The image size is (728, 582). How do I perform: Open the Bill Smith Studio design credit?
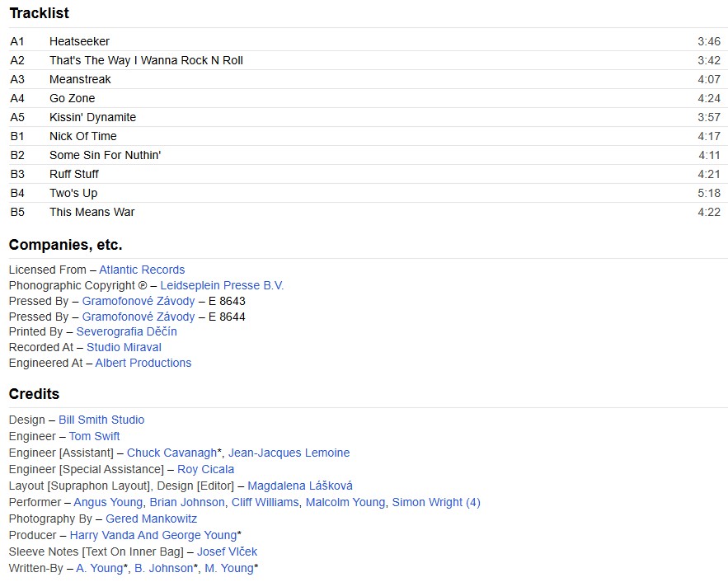(101, 420)
